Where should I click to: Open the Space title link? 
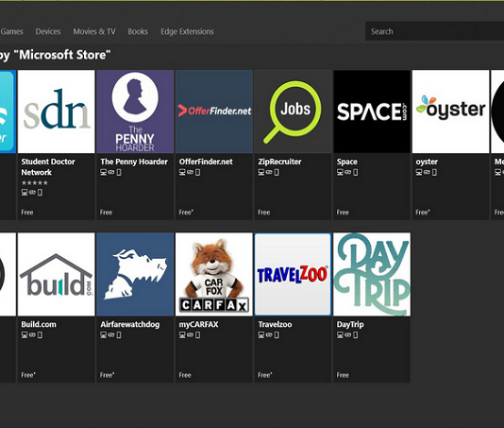click(x=346, y=162)
